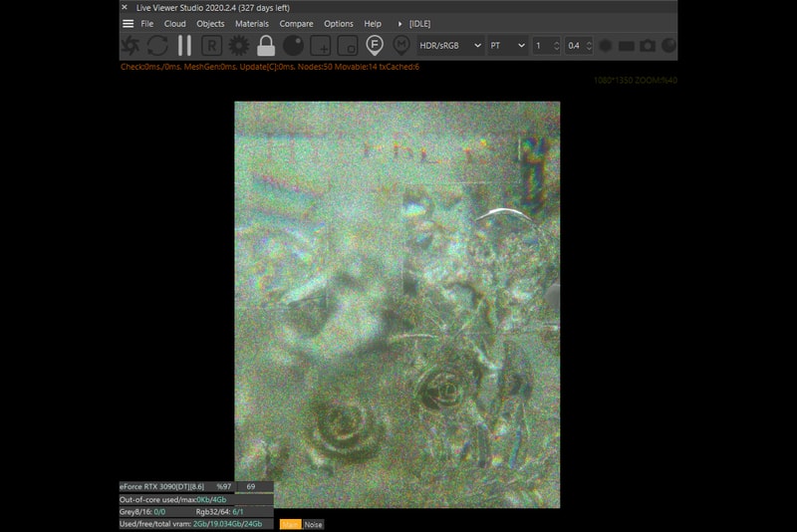Click the Octane send scene logo icon
Viewport: 797px width, 532px height.
coord(131,46)
